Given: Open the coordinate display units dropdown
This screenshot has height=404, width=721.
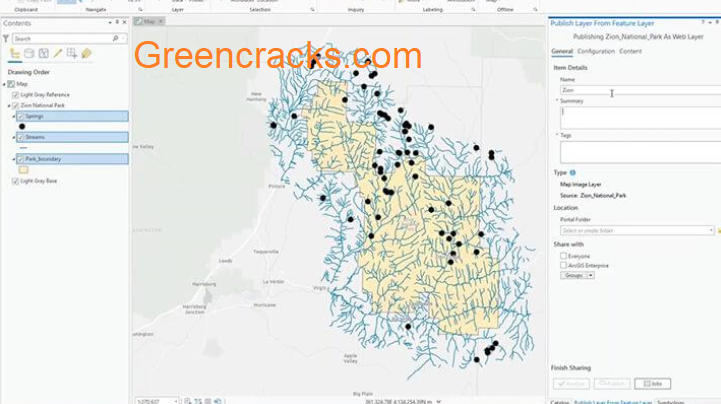Looking at the screenshot, I should point(439,401).
